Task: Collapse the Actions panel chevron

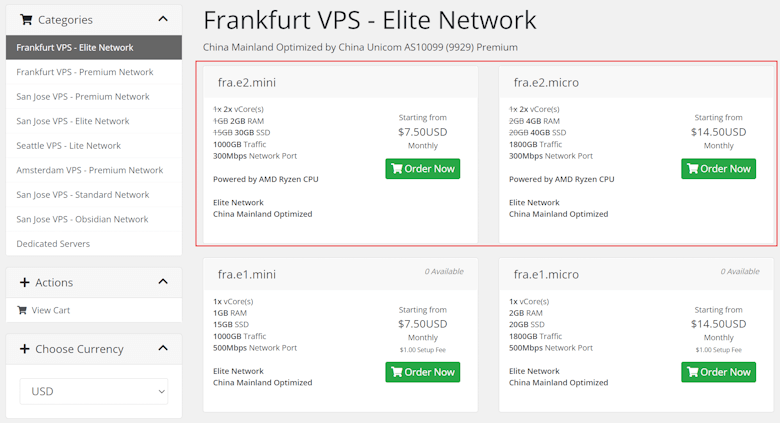Action: (x=163, y=282)
